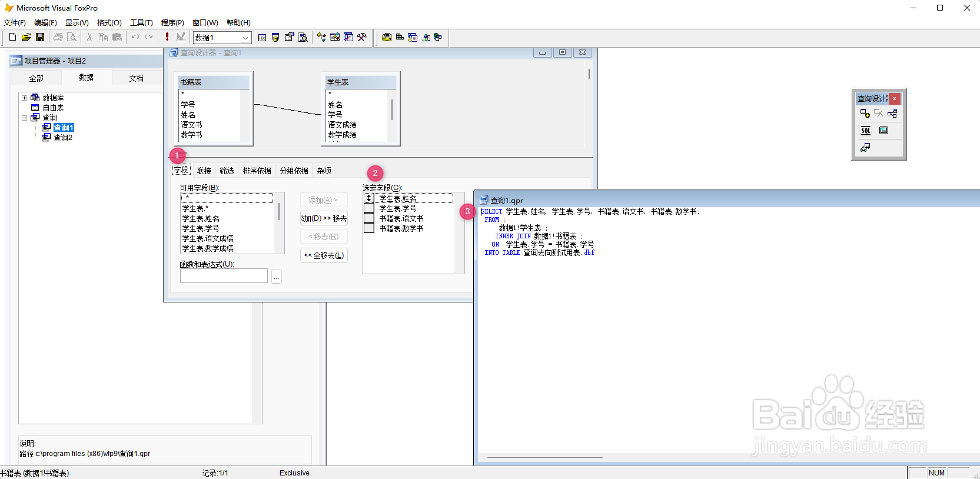Click the Undo arrow icon

135,37
